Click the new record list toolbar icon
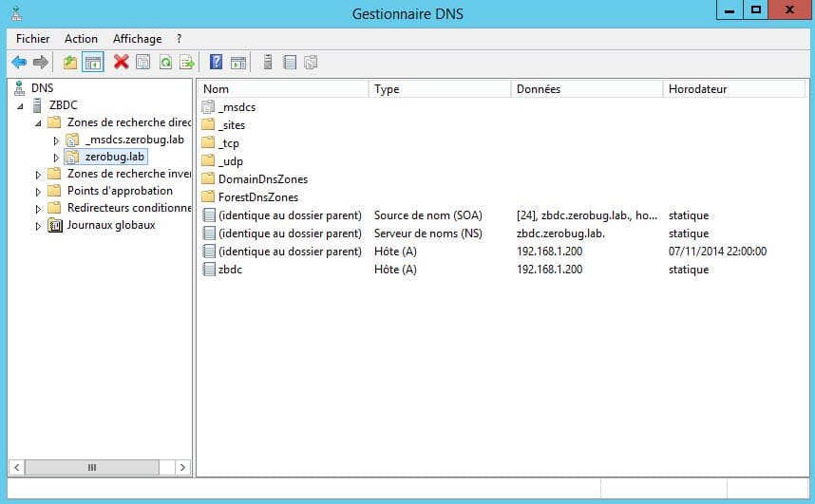This screenshot has height=504, width=815. [x=290, y=63]
